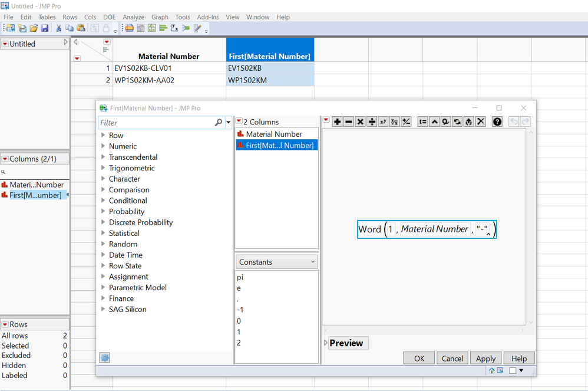Click the pencil and checklist toolbar icon
The height and width of the screenshot is (391, 588).
point(197,28)
